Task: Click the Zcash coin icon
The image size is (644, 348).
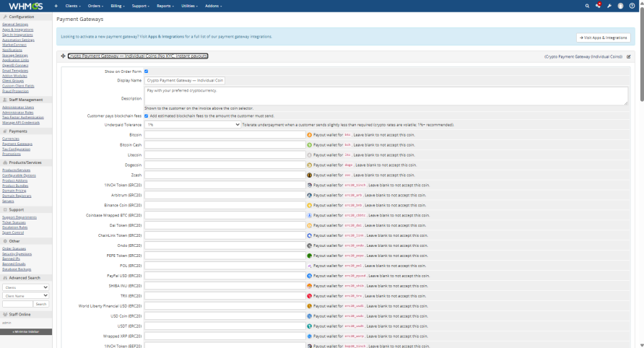Action: (x=309, y=175)
